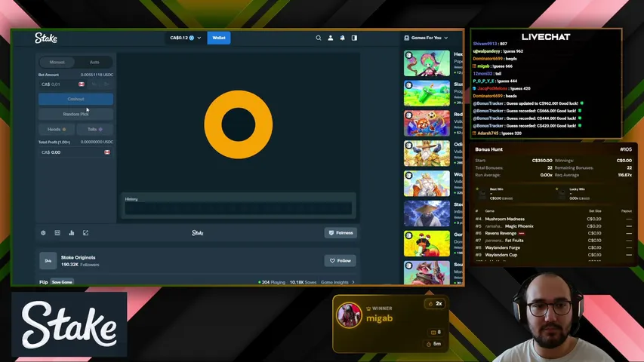Image resolution: width=644 pixels, height=362 pixels.
Task: Open the Wallet button
Action: [219, 38]
